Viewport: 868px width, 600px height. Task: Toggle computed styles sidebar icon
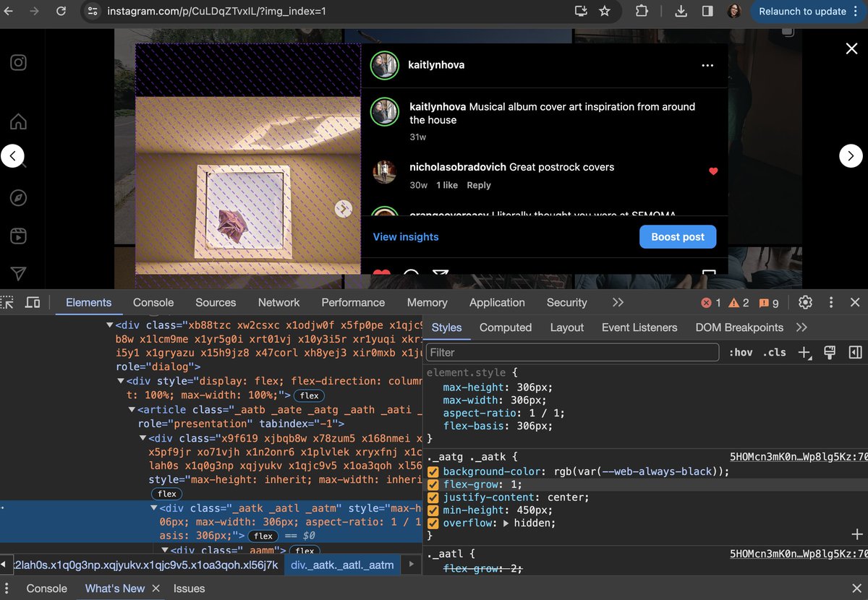[855, 352]
